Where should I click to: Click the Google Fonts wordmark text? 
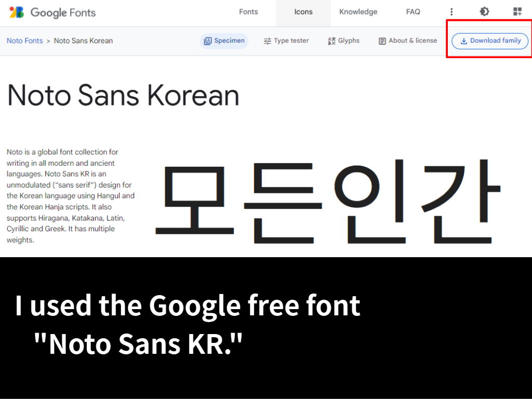click(x=63, y=12)
